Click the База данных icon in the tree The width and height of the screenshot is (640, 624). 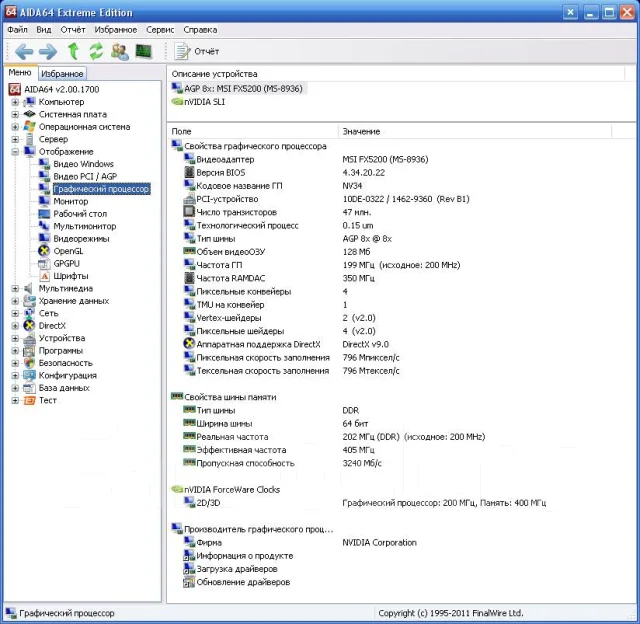pos(29,388)
